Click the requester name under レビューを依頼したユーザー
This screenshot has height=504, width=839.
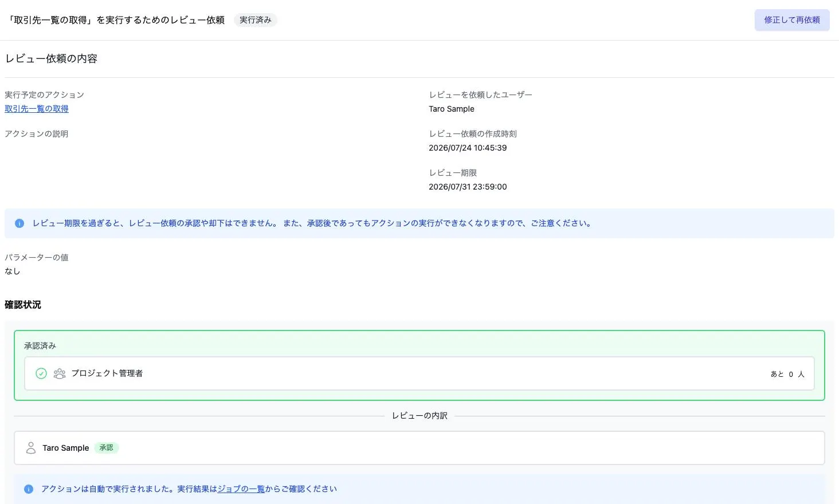click(x=452, y=109)
